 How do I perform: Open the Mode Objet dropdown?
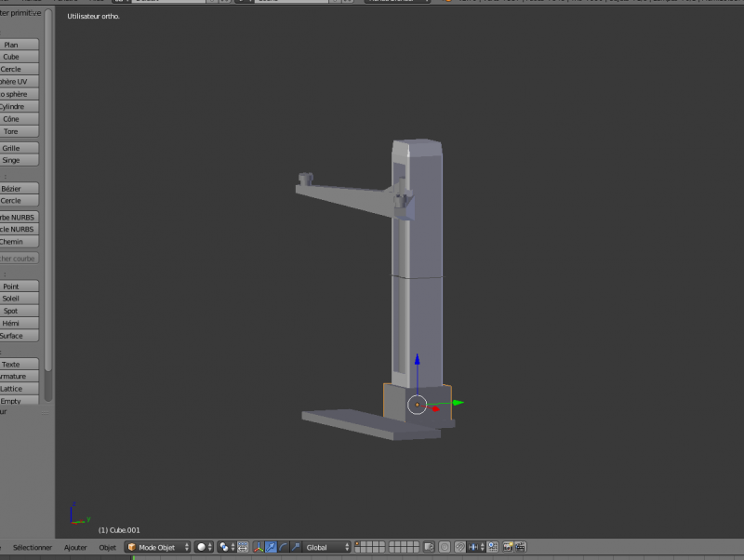157,547
